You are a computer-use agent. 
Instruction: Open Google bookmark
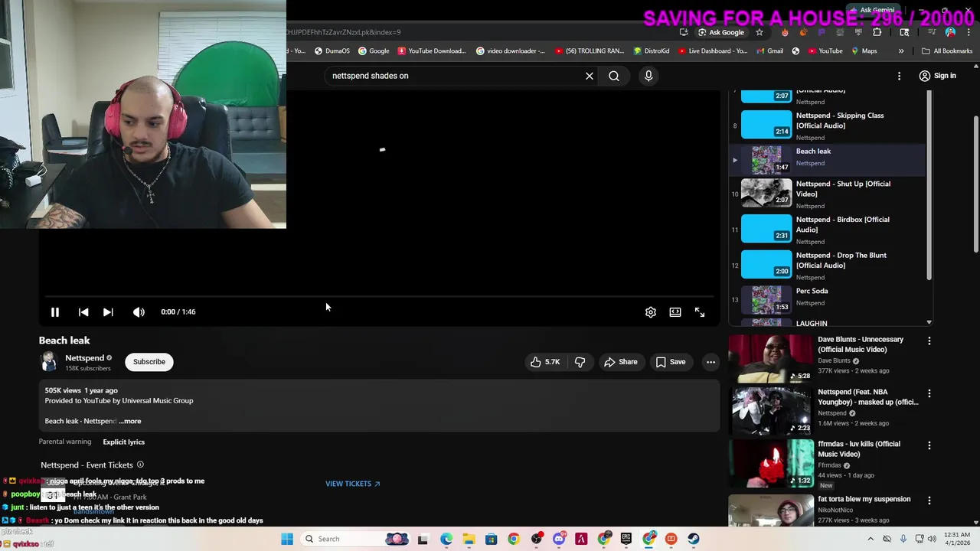[x=374, y=51]
